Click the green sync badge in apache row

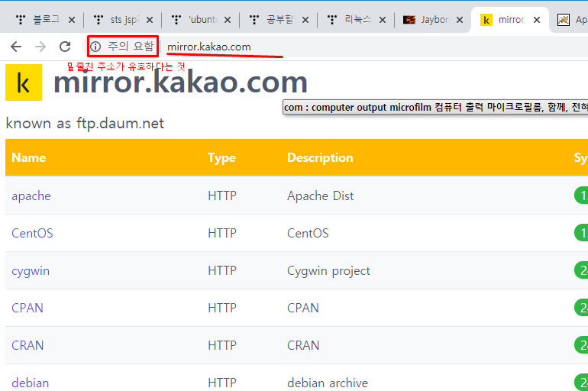click(581, 195)
